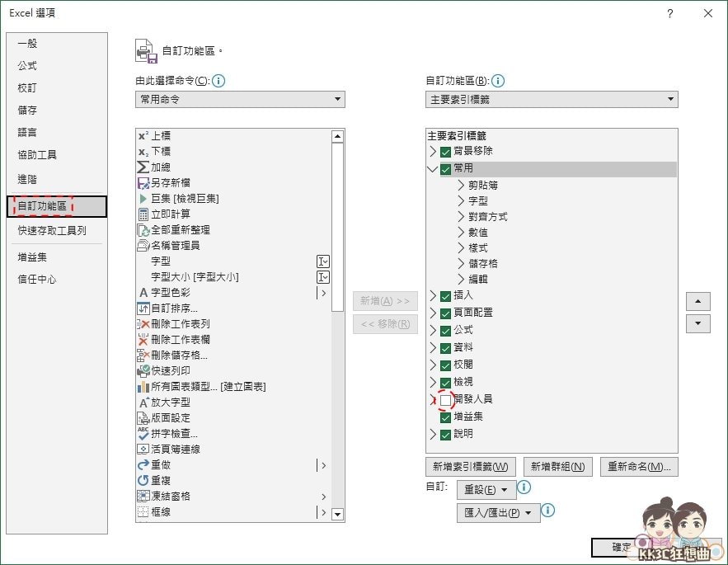The image size is (728, 565).
Task: Expand the 對齊方式 group
Action: pyautogui.click(x=461, y=217)
